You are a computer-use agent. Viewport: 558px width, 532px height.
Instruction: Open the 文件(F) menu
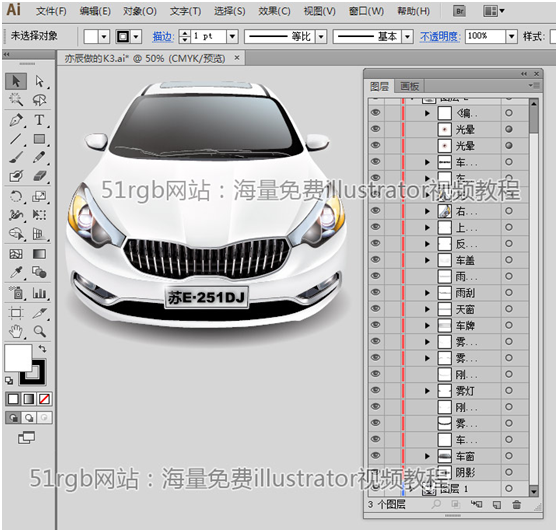click(x=51, y=11)
